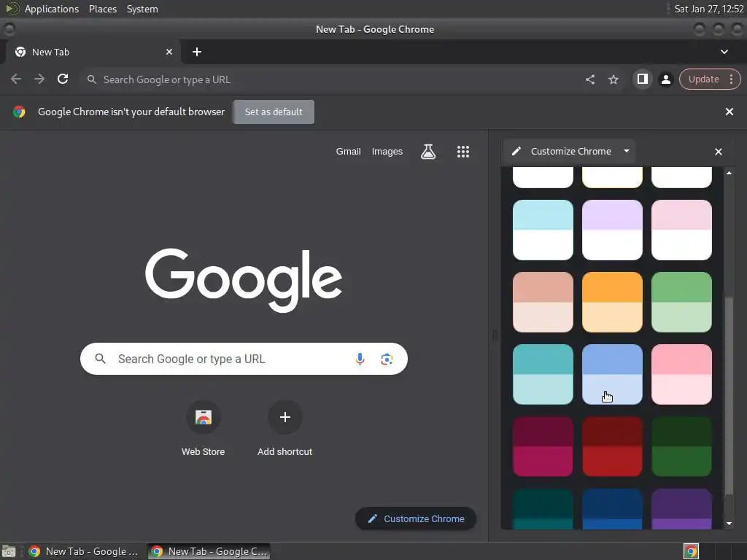Click the side panel scrollbar down arrow
Screen dimensions: 747x560
pos(729,524)
